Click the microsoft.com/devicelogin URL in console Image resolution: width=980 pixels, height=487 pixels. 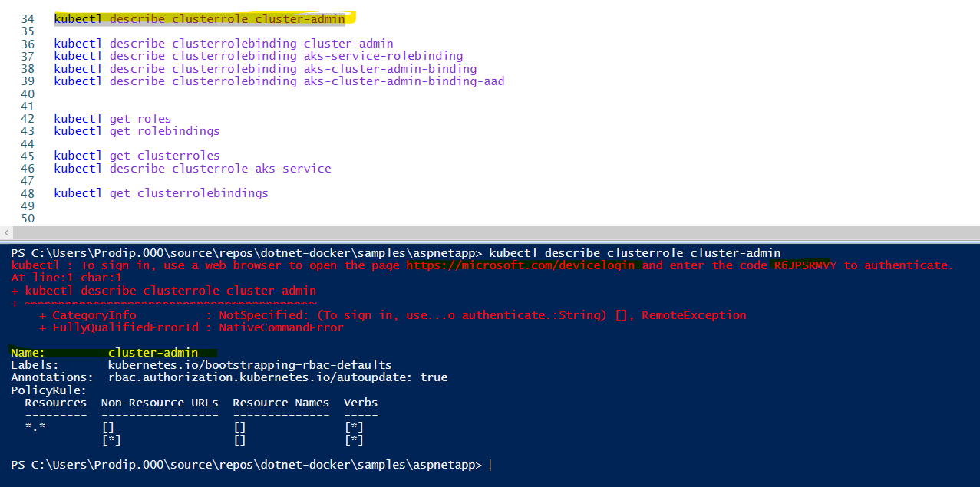(523, 265)
